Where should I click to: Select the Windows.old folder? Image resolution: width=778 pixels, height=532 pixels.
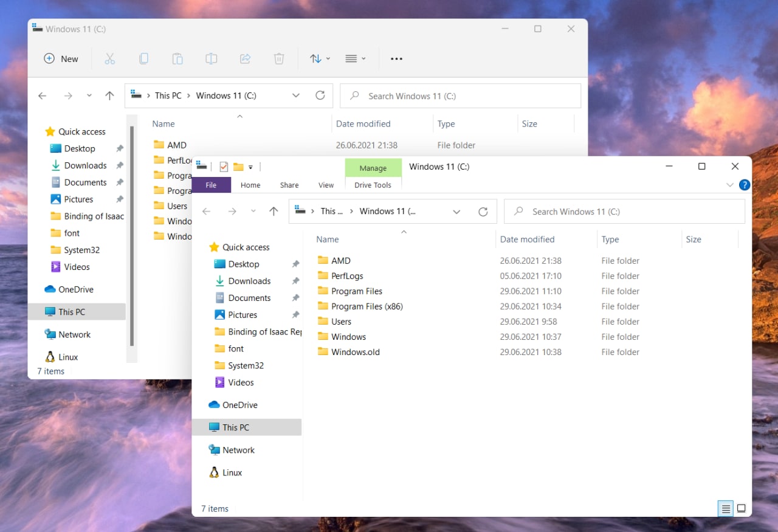click(x=349, y=352)
